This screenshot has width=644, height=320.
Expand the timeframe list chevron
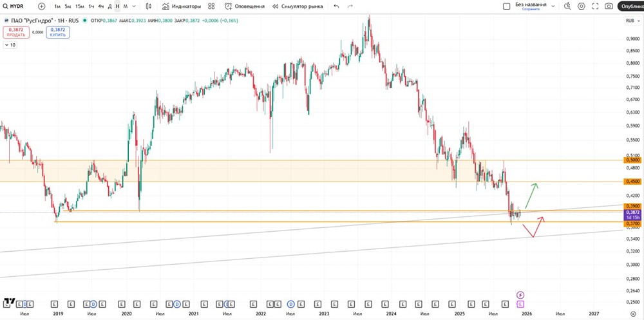[134, 6]
